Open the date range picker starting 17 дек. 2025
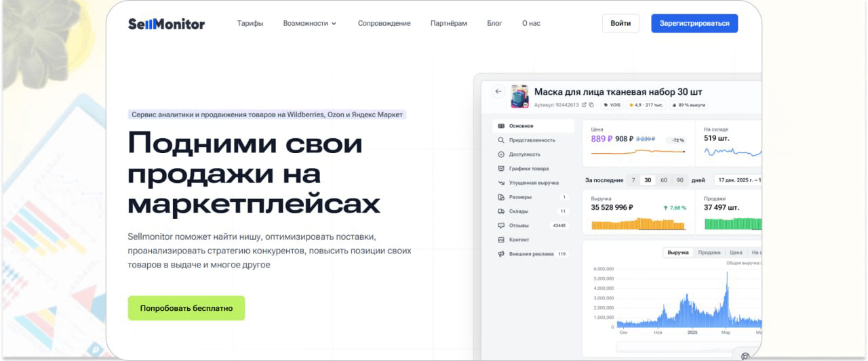The width and height of the screenshot is (868, 361). coord(738,180)
